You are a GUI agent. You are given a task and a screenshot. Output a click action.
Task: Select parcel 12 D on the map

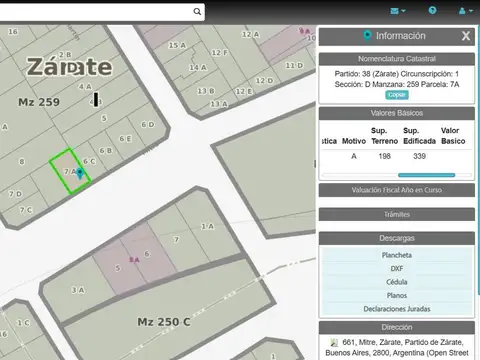tap(264, 81)
